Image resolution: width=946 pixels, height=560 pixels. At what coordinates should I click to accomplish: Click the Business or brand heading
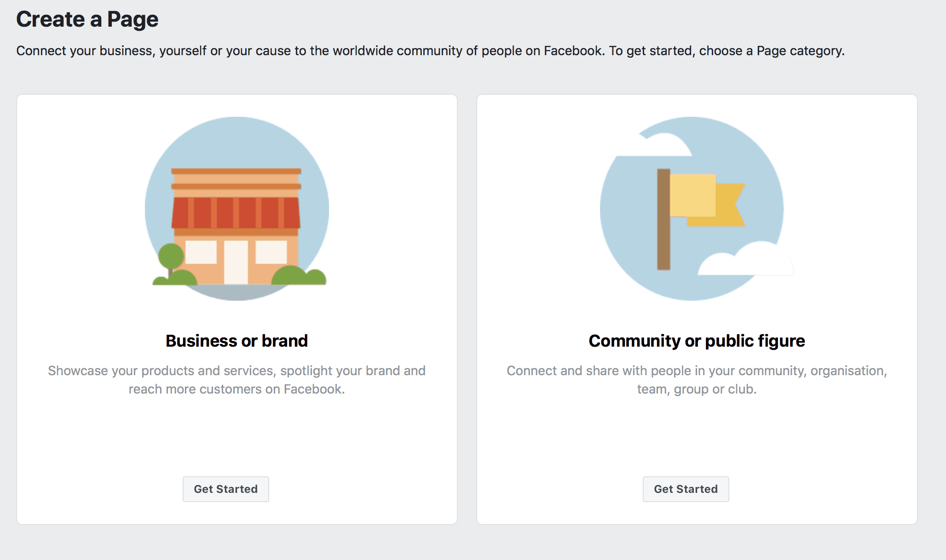click(x=236, y=341)
